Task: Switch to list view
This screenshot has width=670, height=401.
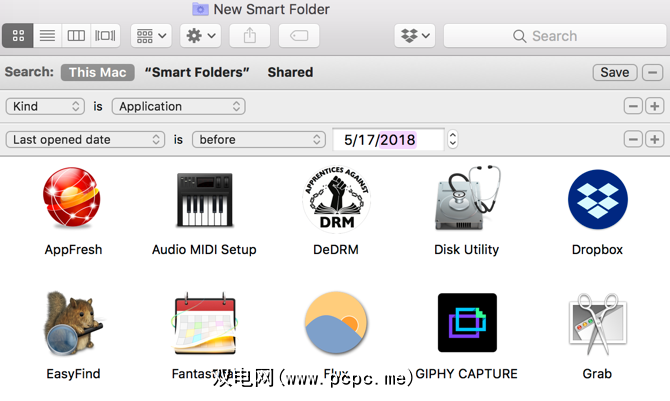Action: pos(47,35)
